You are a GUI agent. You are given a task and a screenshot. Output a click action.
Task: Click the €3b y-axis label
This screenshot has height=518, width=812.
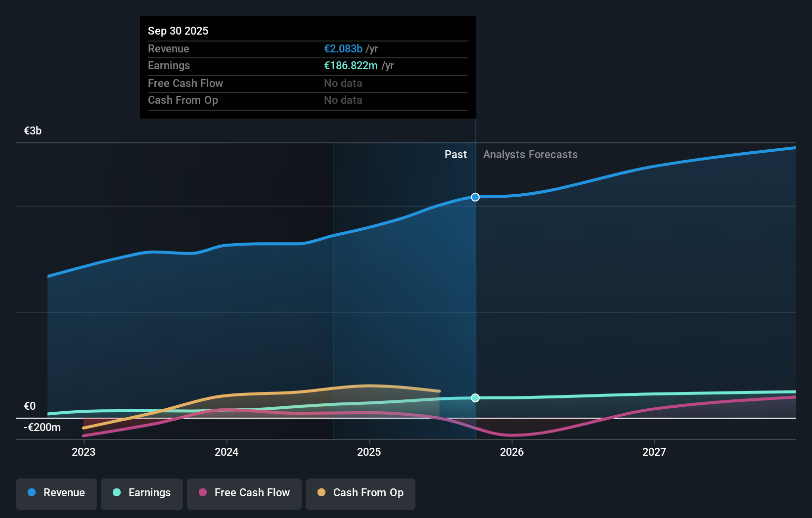33,131
